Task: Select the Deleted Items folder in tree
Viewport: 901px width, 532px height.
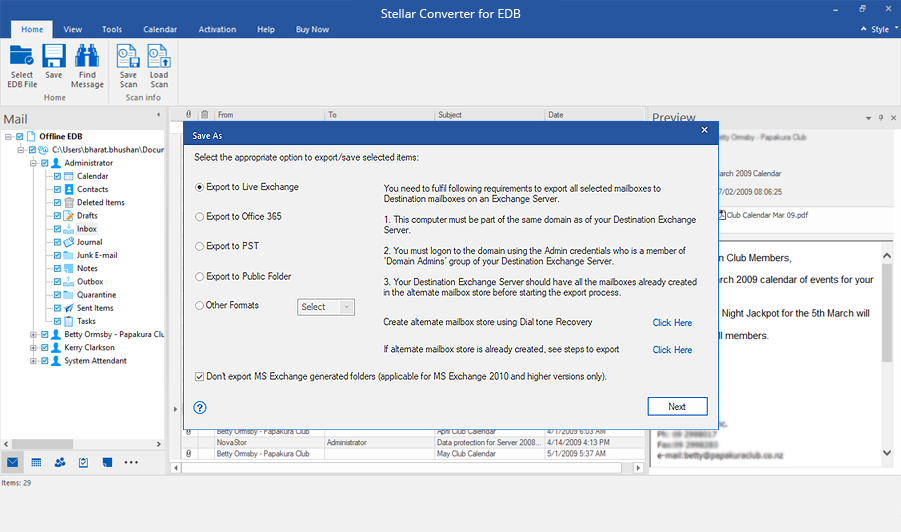Action: pyautogui.click(x=101, y=202)
